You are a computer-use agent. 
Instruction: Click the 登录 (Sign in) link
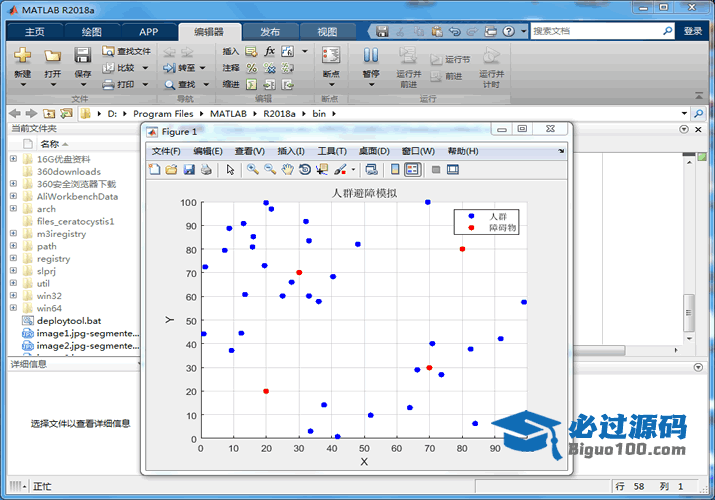(x=693, y=31)
